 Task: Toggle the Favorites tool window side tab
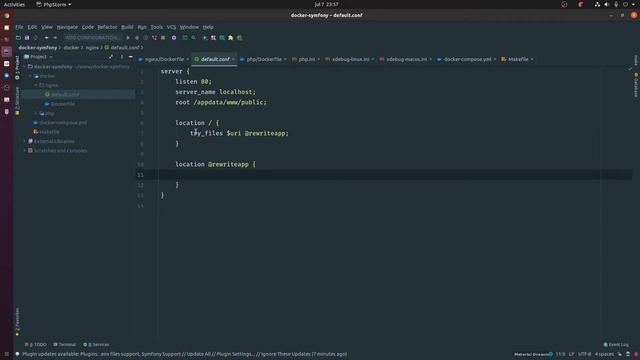click(17, 322)
